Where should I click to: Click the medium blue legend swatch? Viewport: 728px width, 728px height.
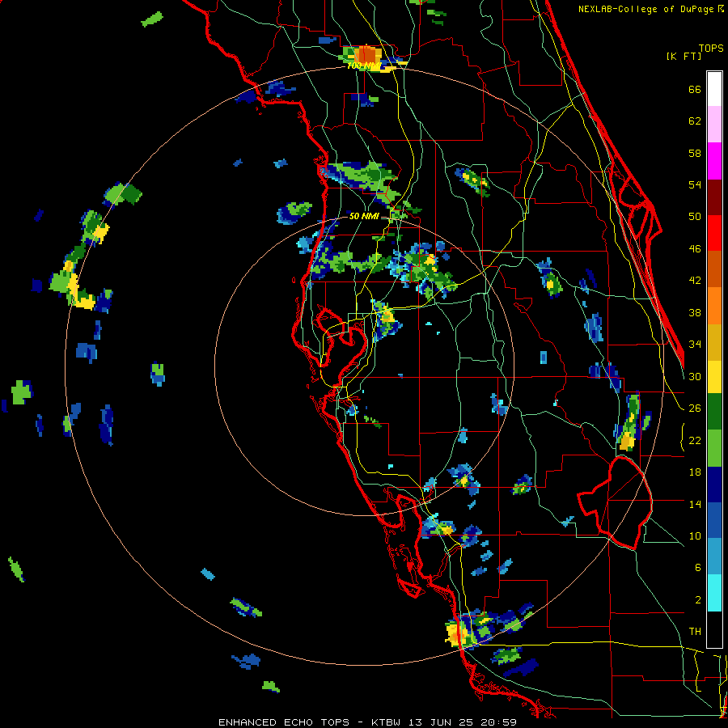click(714, 520)
